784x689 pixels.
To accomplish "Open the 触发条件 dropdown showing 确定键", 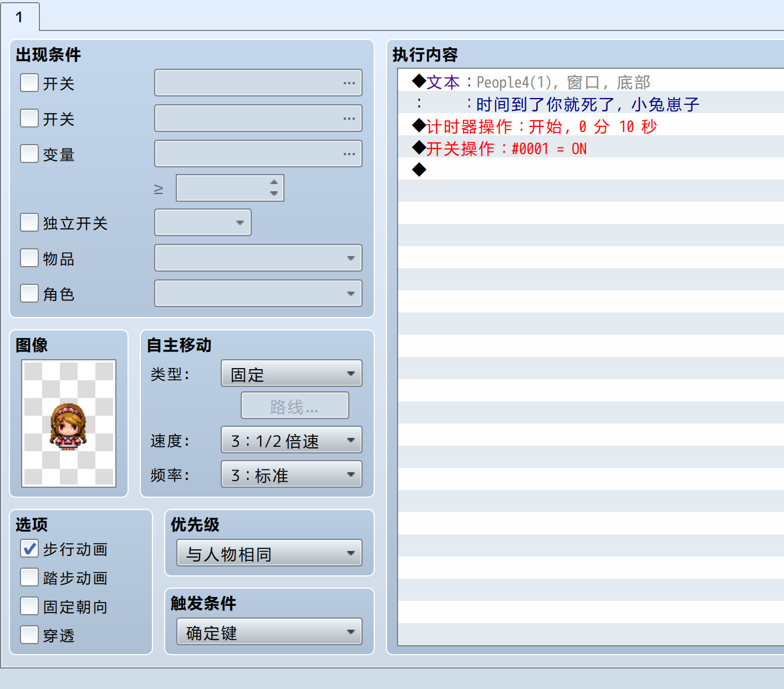I will coord(269,631).
